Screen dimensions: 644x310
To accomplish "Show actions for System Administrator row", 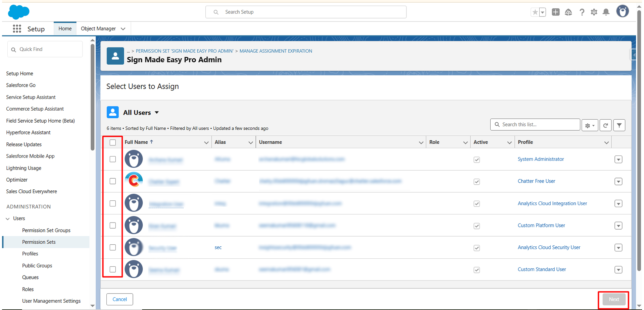I will point(618,160).
